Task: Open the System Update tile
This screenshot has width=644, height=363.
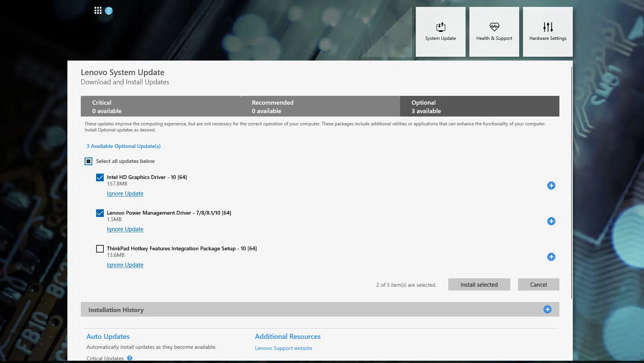Action: [441, 32]
